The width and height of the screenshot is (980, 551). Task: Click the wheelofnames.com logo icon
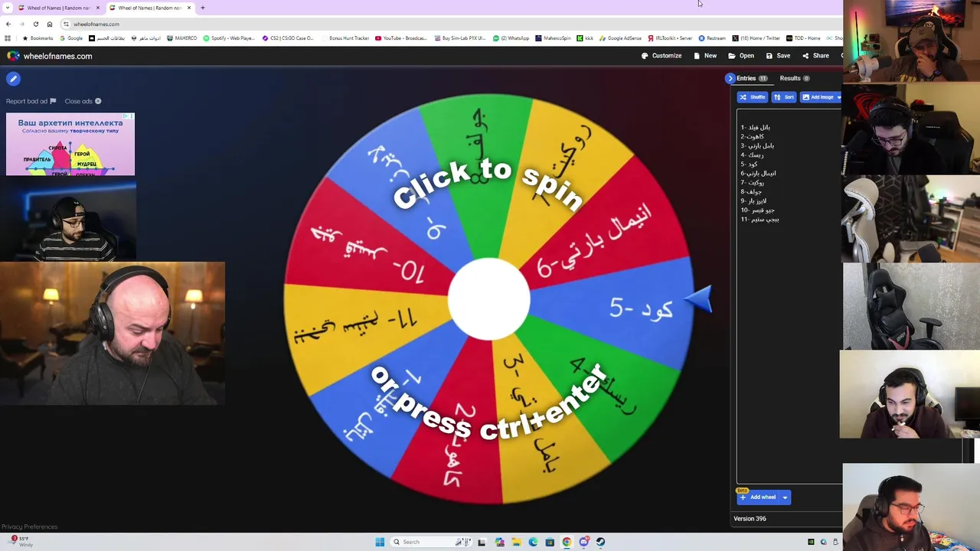(13, 56)
